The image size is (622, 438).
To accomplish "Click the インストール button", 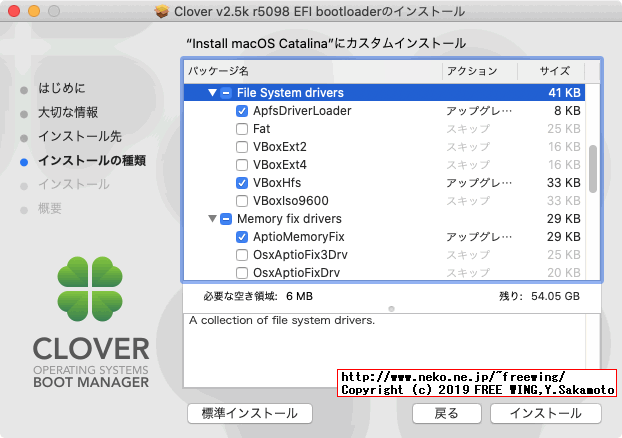I will 545,413.
